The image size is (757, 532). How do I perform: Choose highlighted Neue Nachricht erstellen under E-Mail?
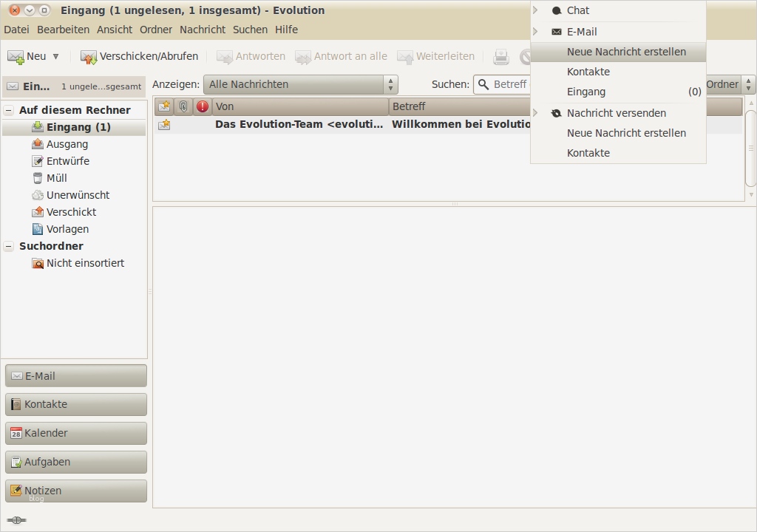[x=619, y=52]
